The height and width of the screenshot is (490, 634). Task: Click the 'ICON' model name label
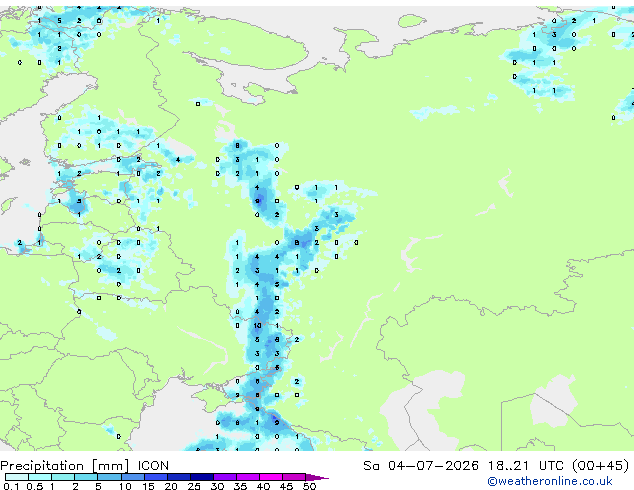coord(153,466)
